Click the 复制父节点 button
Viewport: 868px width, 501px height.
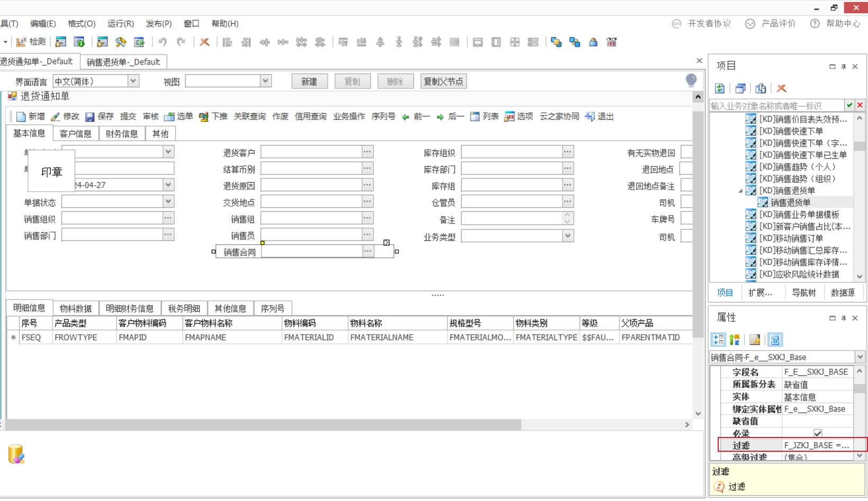pyautogui.click(x=444, y=81)
